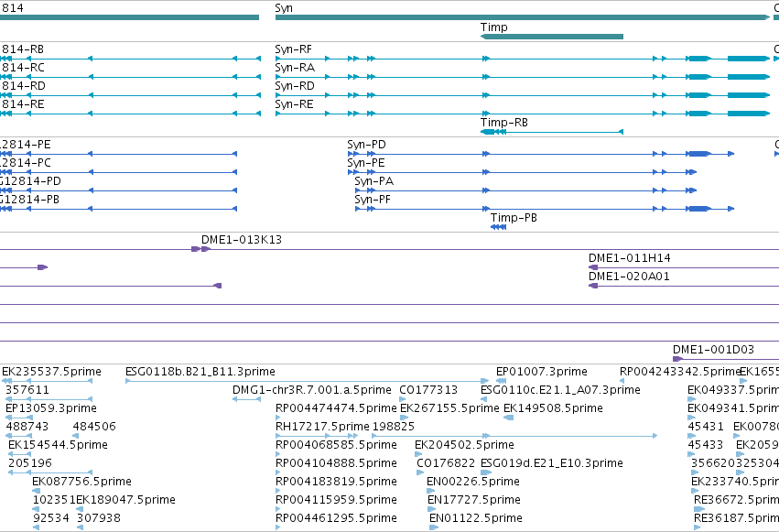The width and height of the screenshot is (779, 532).
Task: Select the G12814-PD protein label
Action: pyautogui.click(x=30, y=181)
